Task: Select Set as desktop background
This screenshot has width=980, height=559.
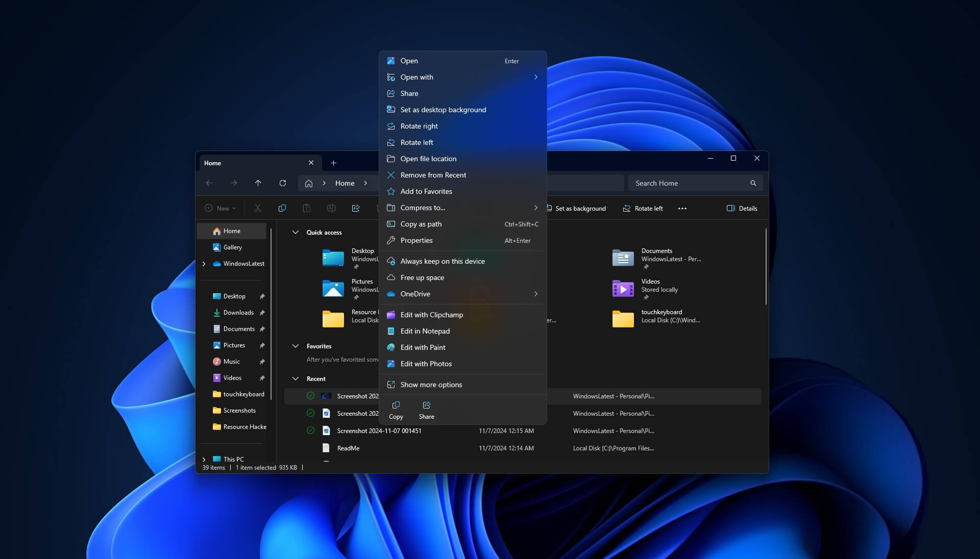Action: [x=463, y=110]
